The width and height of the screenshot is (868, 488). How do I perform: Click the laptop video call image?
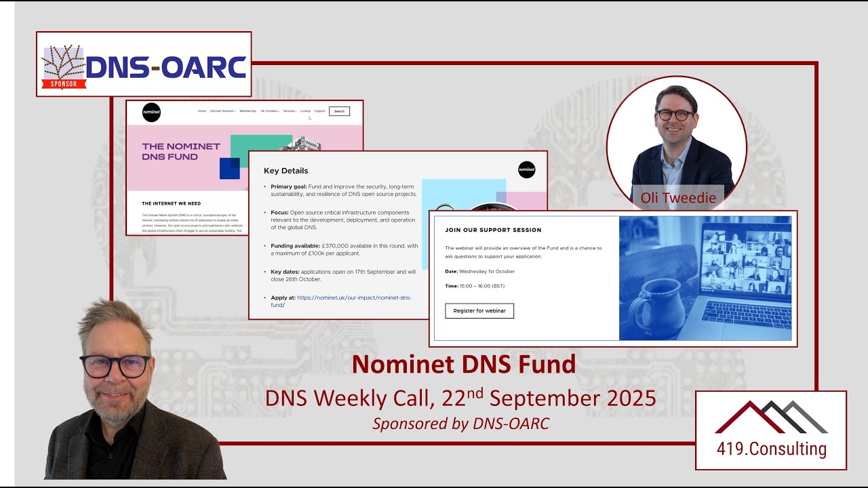click(705, 278)
